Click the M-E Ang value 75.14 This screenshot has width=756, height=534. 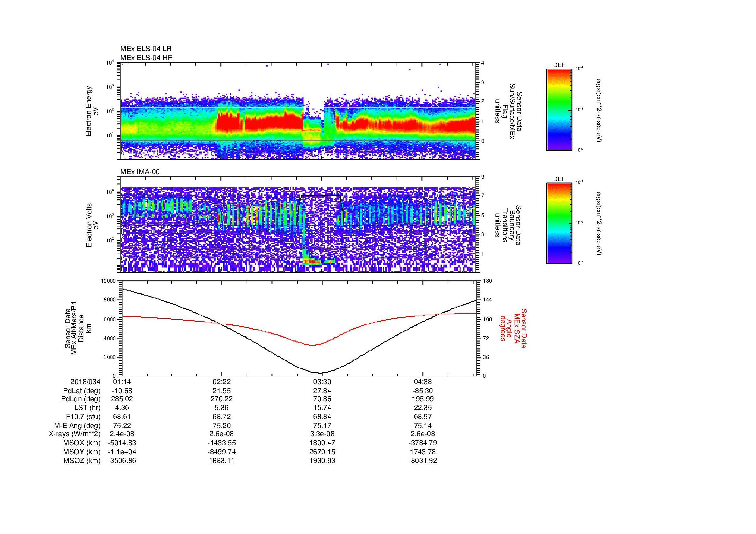422,425
